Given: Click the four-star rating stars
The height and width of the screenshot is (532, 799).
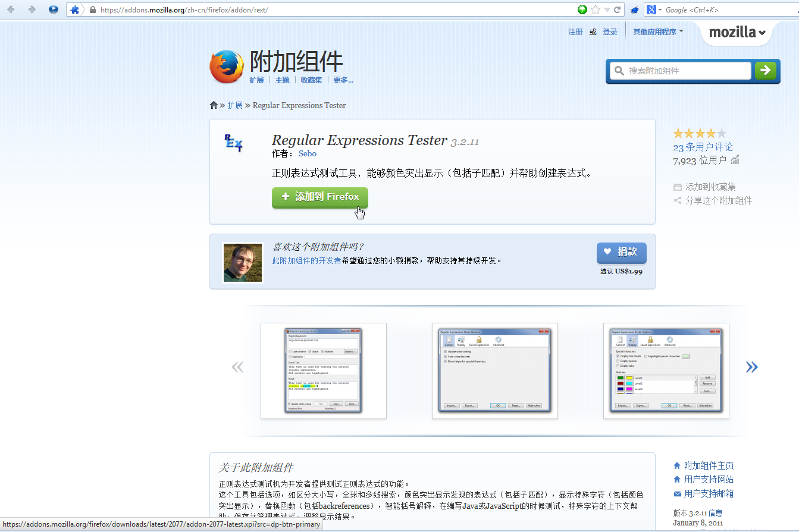Looking at the screenshot, I should click(700, 134).
